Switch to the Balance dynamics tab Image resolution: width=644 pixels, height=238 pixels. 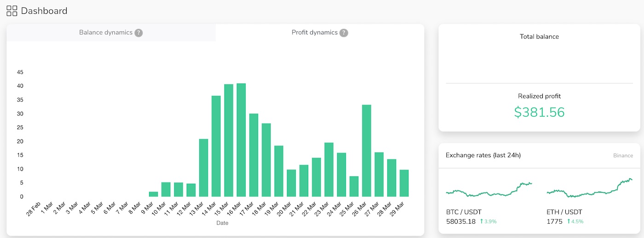[106, 33]
